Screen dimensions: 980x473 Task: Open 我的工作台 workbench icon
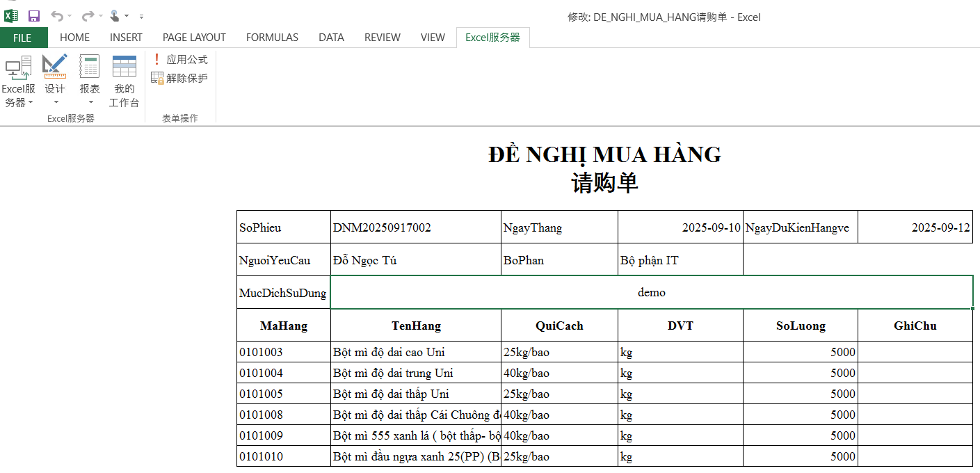pos(124,81)
